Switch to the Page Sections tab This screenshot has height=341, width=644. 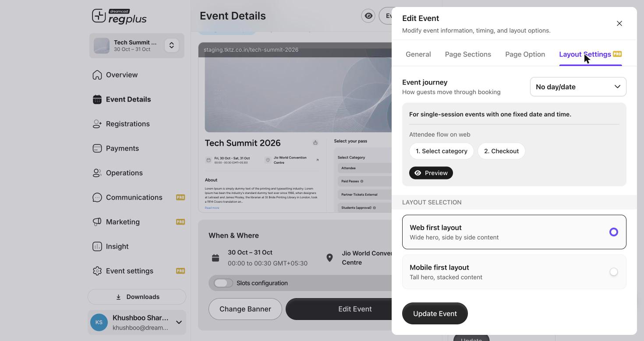[468, 54]
